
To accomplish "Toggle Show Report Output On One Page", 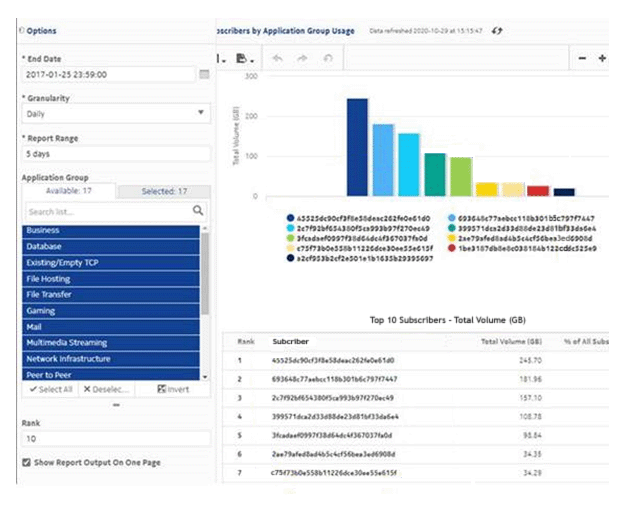I will click(x=26, y=462).
